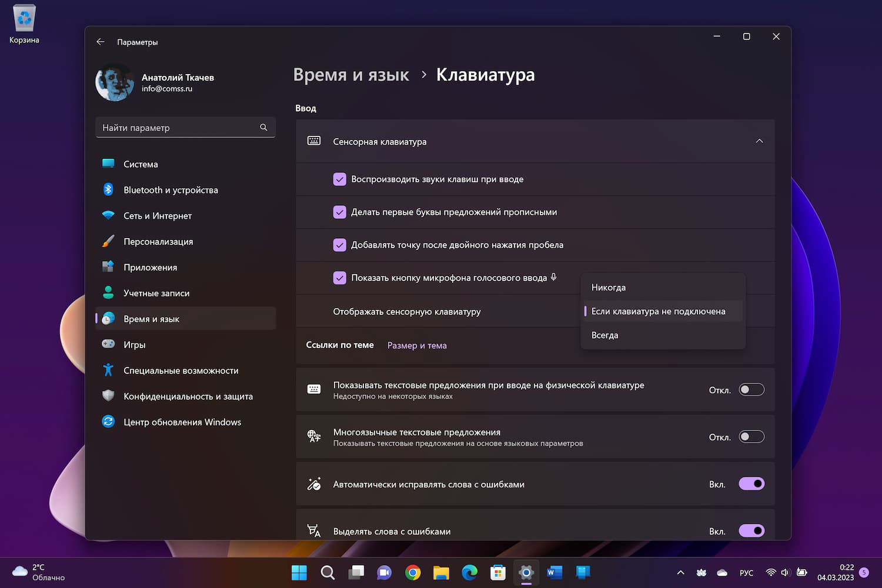
Task: Open Анатолий Ткачев account avatar
Action: (115, 82)
